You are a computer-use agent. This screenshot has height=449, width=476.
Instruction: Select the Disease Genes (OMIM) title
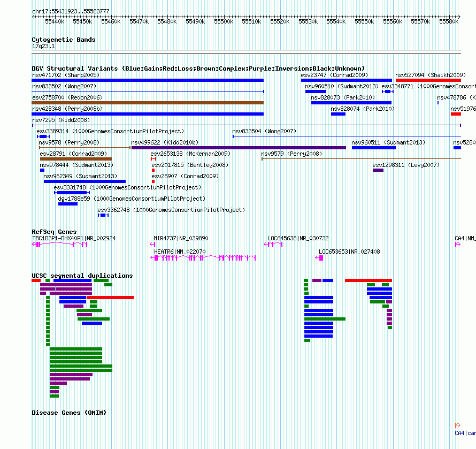(x=69, y=413)
